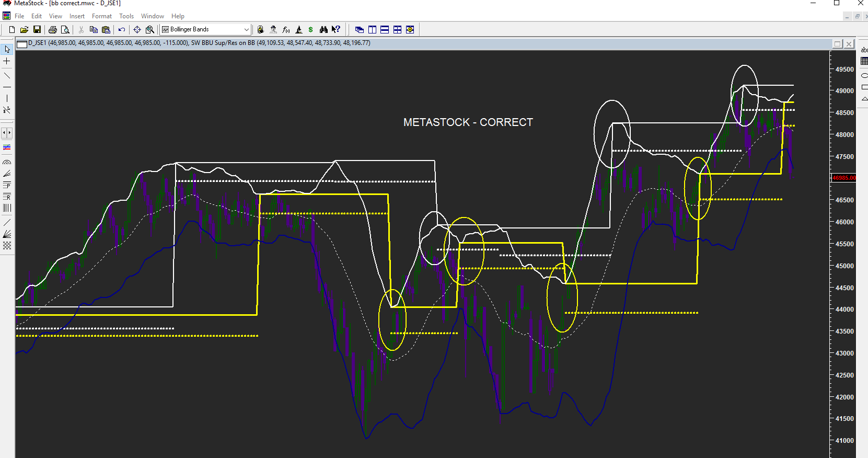Select the S/L slash line tool
The width and height of the screenshot is (868, 458).
(x=7, y=110)
